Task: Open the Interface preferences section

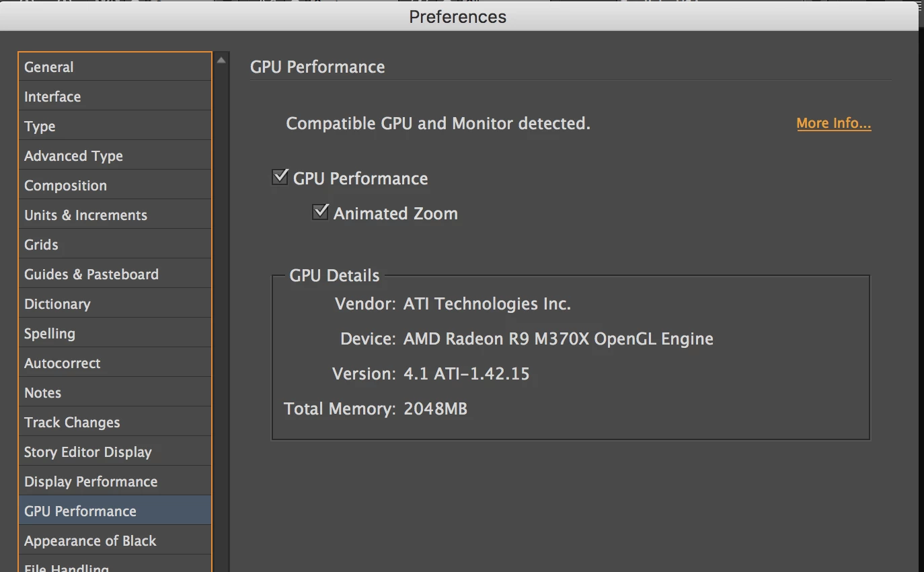Action: 52,97
